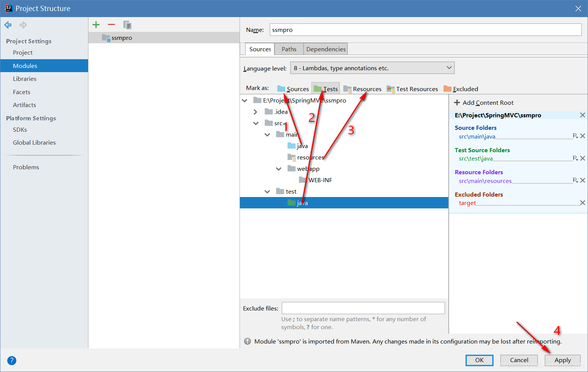Click the help question mark icon
Screen dimensions: 588x372
click(x=12, y=361)
